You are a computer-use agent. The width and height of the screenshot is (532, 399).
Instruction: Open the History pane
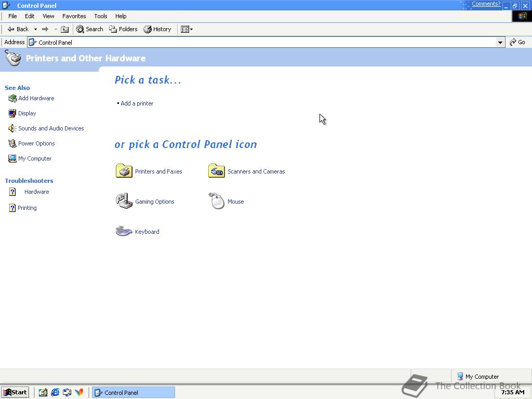coord(157,29)
